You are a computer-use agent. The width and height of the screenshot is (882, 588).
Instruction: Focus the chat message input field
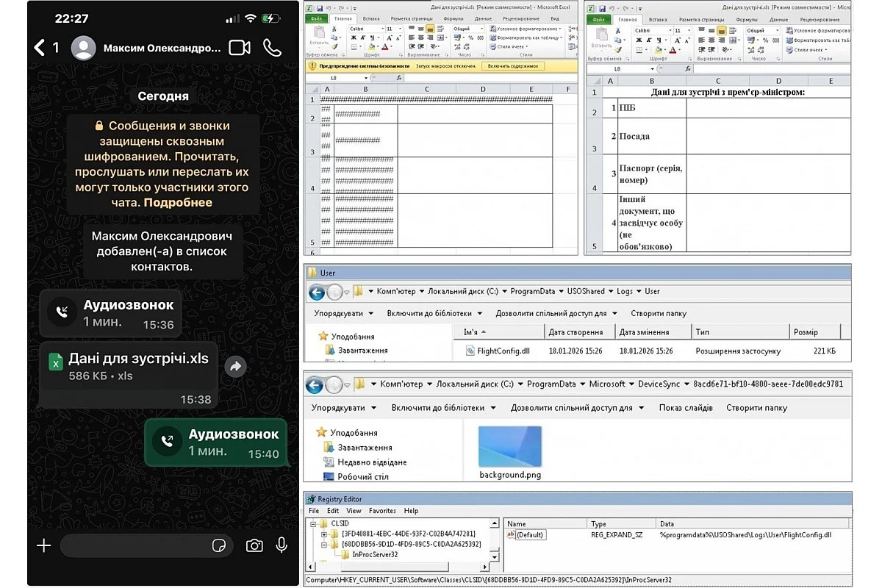(x=147, y=545)
